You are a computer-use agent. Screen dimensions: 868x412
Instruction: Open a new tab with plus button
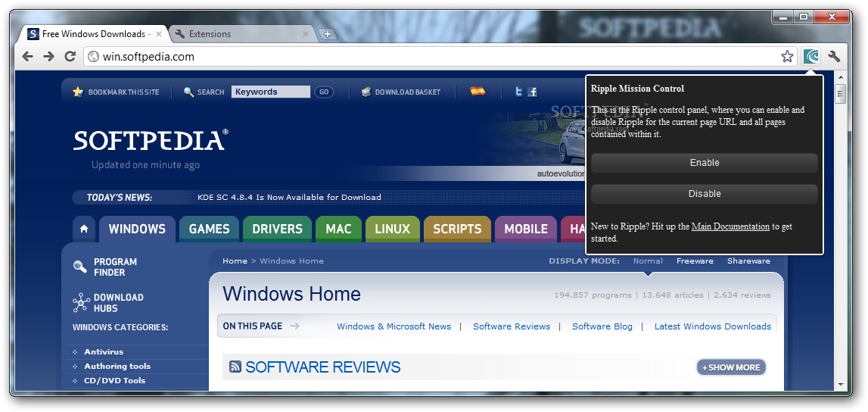pyautogui.click(x=327, y=34)
